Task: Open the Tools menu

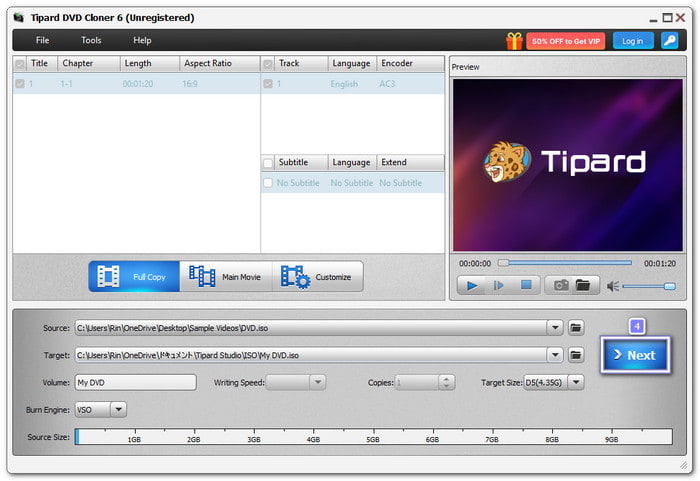Action: pos(91,40)
